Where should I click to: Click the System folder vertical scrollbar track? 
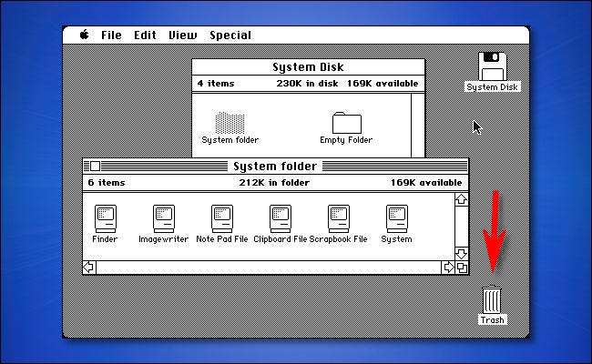point(462,227)
